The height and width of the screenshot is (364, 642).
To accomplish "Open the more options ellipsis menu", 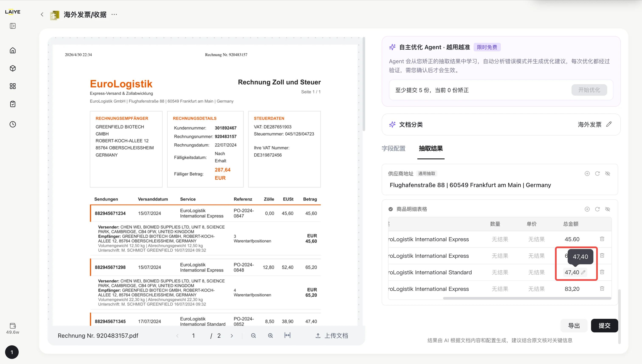I will 114,14.
